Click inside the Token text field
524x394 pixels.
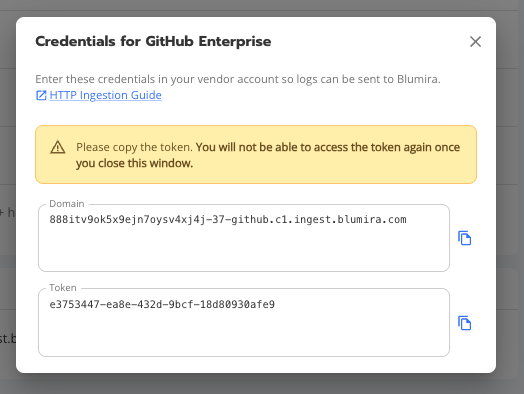(244, 322)
